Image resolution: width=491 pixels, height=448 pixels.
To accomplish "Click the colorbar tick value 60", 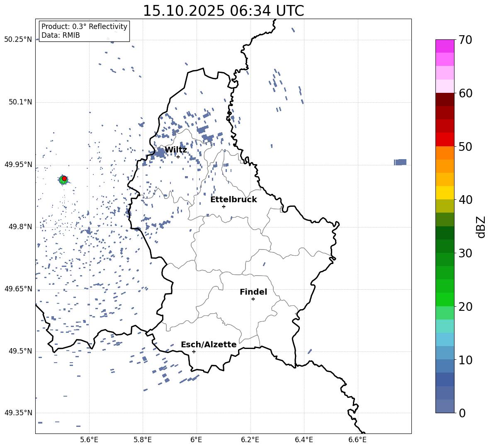I will tap(465, 93).
